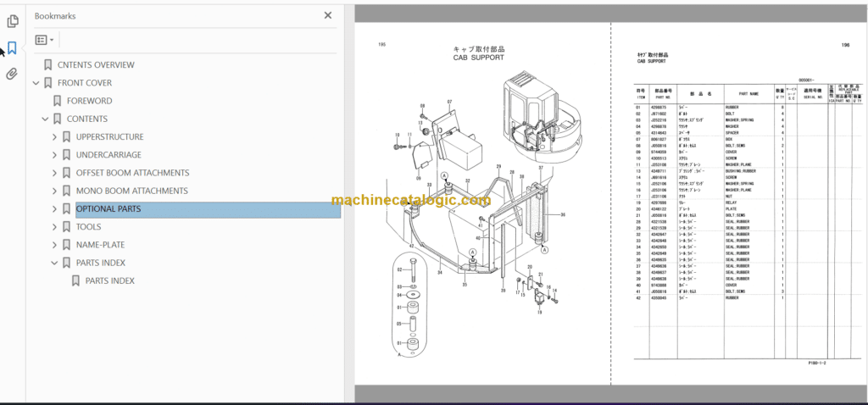Click bookmark icon beside UNDERCARRIAGE
Screen dimensions: 868x405
[66, 155]
